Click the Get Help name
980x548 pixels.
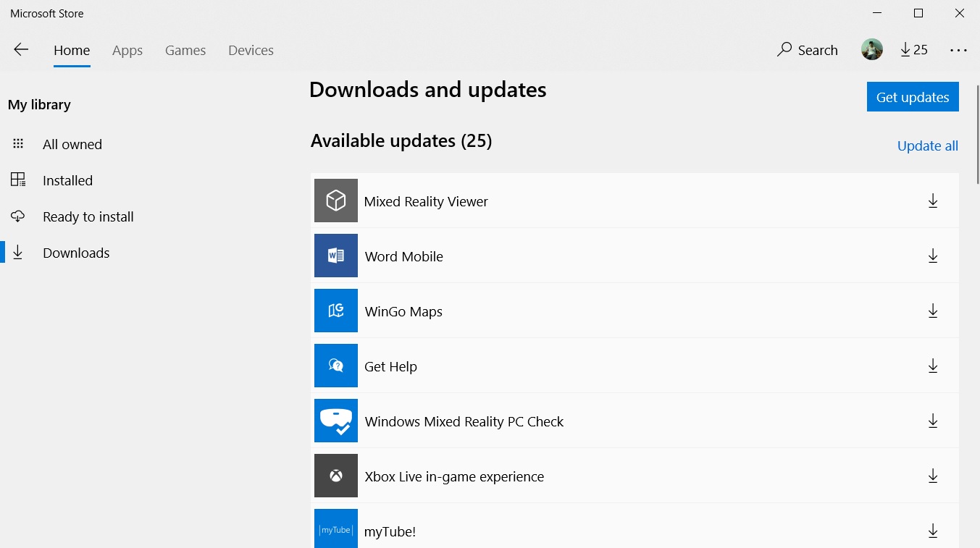click(390, 367)
